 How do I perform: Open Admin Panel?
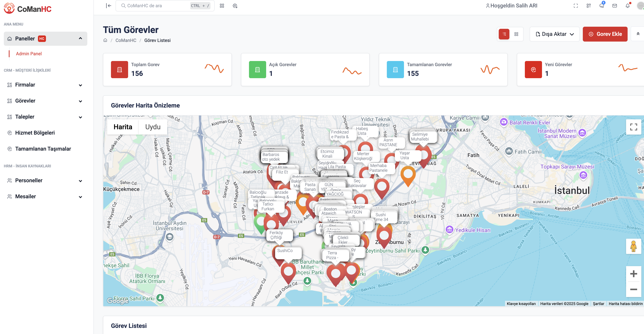[x=29, y=54]
